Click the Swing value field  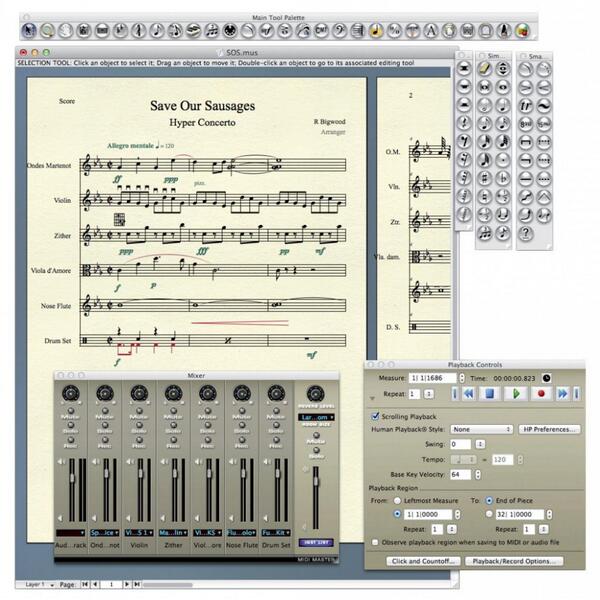[461, 444]
